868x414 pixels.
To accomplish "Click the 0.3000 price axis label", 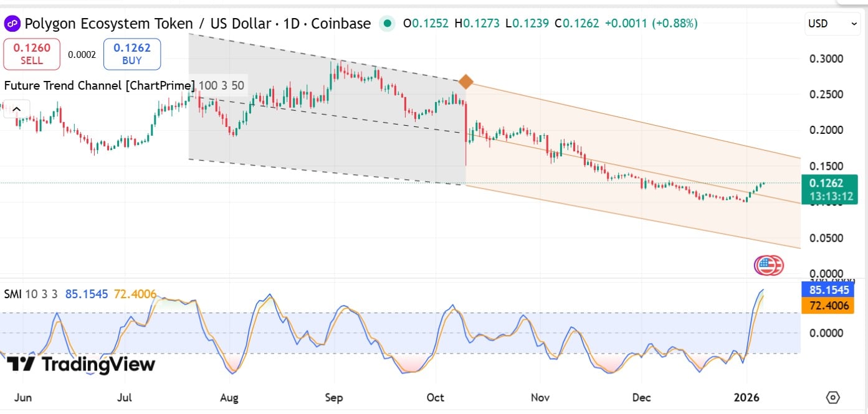I will pyautogui.click(x=826, y=59).
